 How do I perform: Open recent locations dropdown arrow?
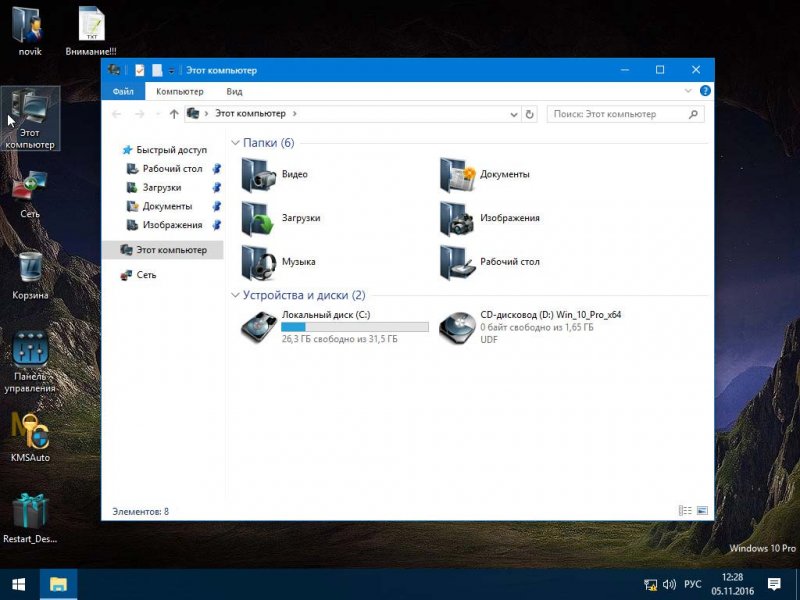pos(157,114)
